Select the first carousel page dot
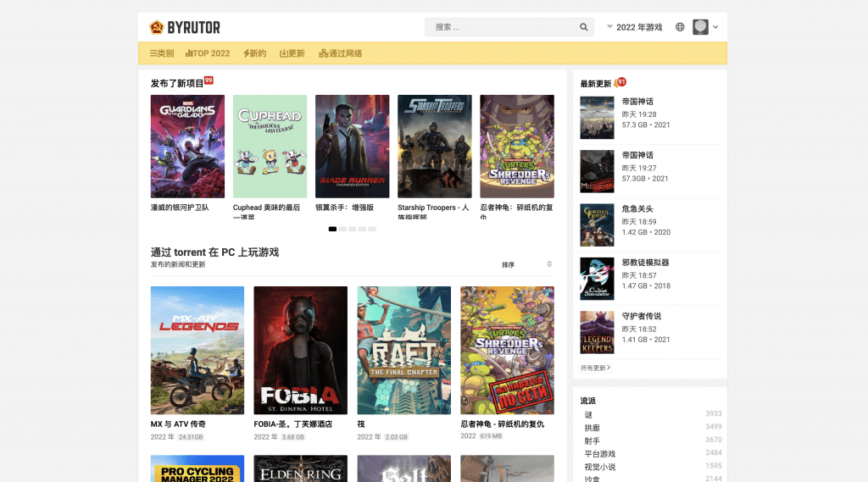This screenshot has height=482, width=868. tap(332, 229)
